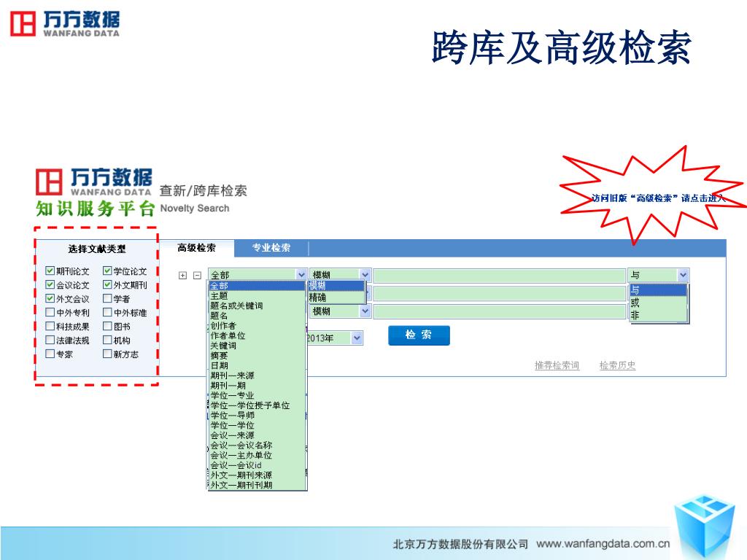Image resolution: width=747 pixels, height=560 pixels.
Task: Choose 日期 from the field list
Action: 256,366
